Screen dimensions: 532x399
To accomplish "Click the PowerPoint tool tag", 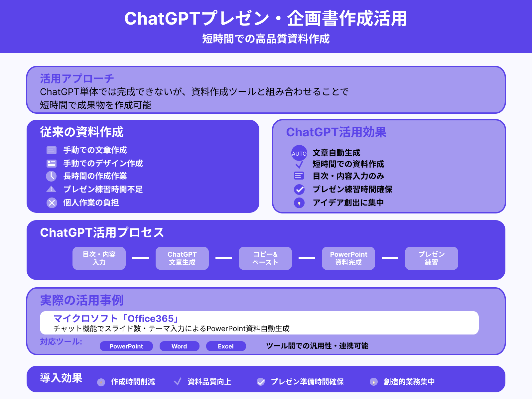I will [x=126, y=346].
